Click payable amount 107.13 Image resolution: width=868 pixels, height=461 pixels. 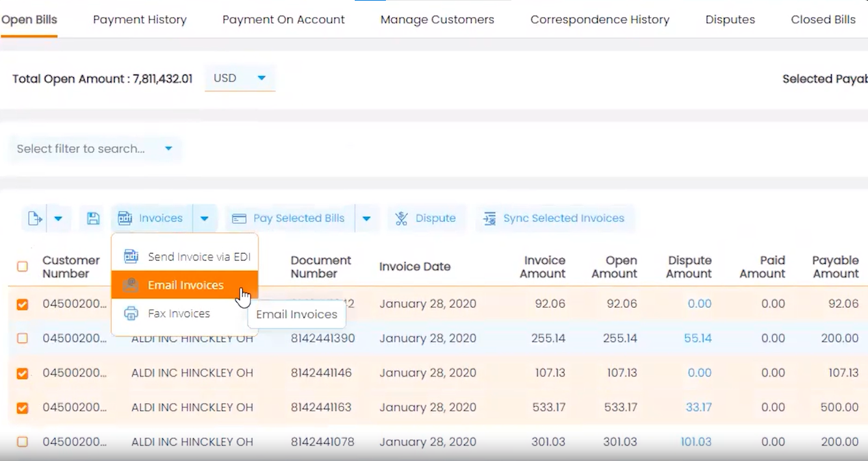point(843,373)
